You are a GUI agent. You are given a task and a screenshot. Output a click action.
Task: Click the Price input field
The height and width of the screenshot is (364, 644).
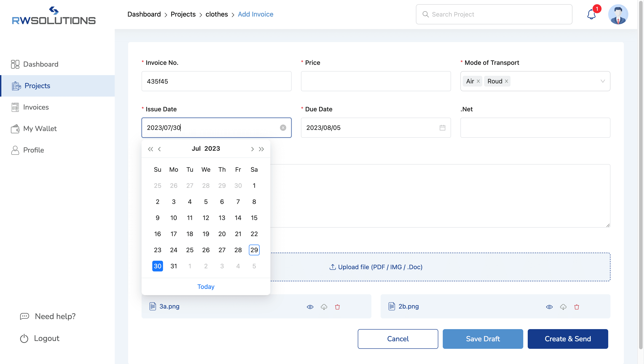pyautogui.click(x=376, y=81)
